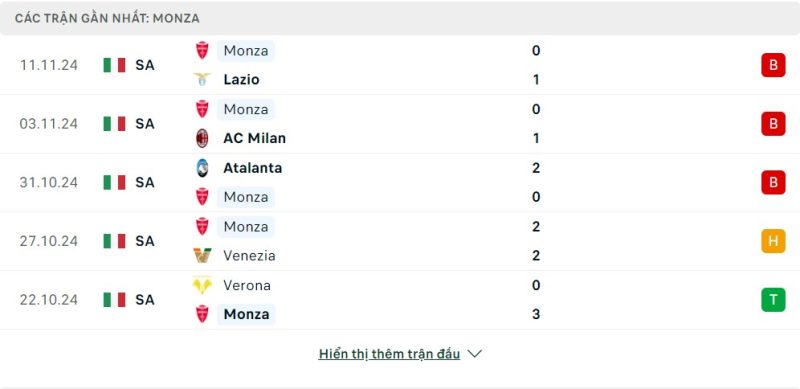This screenshot has width=800, height=389.
Task: Click the Lazio club crest
Action: [202, 80]
